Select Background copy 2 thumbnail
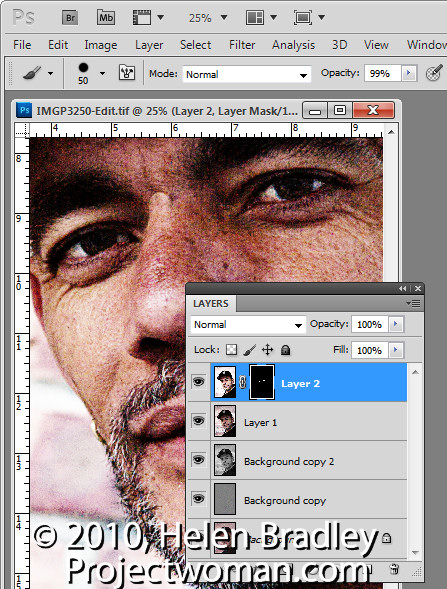The height and width of the screenshot is (589, 447). 225,460
